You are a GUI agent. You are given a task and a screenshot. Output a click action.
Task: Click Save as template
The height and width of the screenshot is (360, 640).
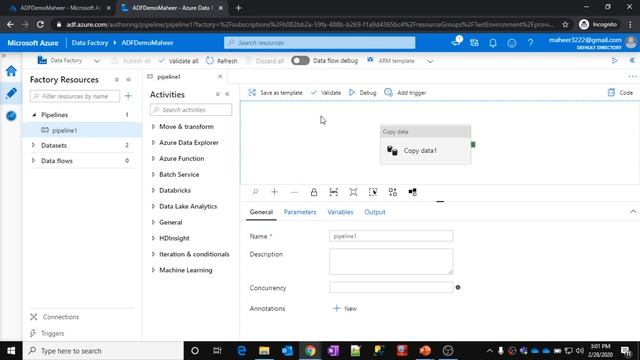point(276,93)
